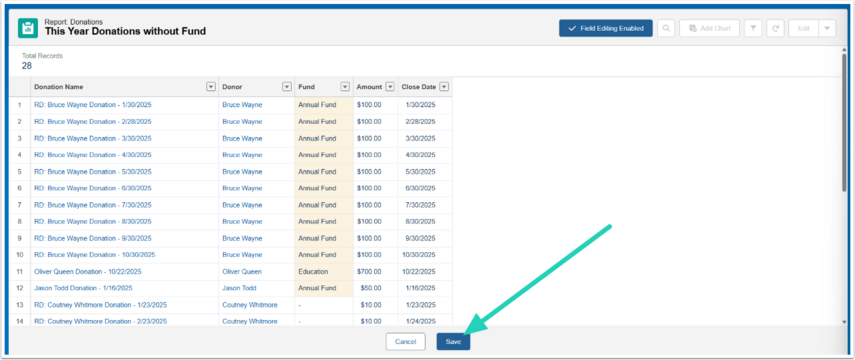Select Annual Fund cell in Jason Todd row

tap(324, 288)
